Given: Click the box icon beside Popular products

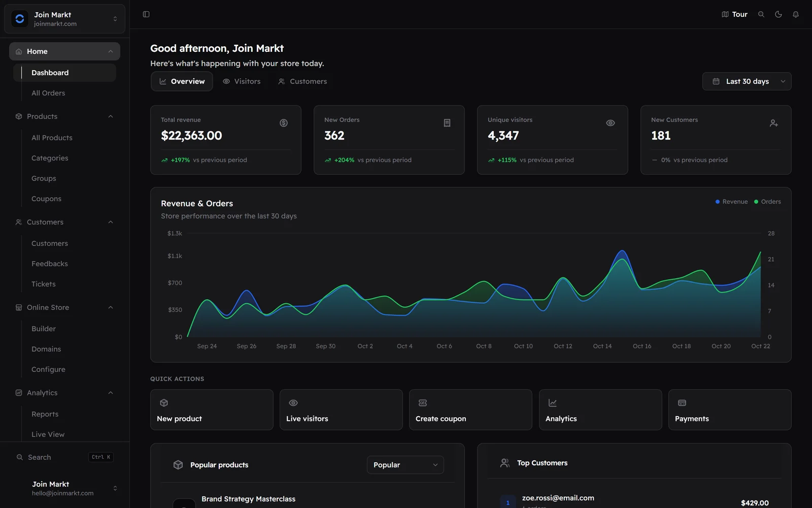Looking at the screenshot, I should [178, 465].
